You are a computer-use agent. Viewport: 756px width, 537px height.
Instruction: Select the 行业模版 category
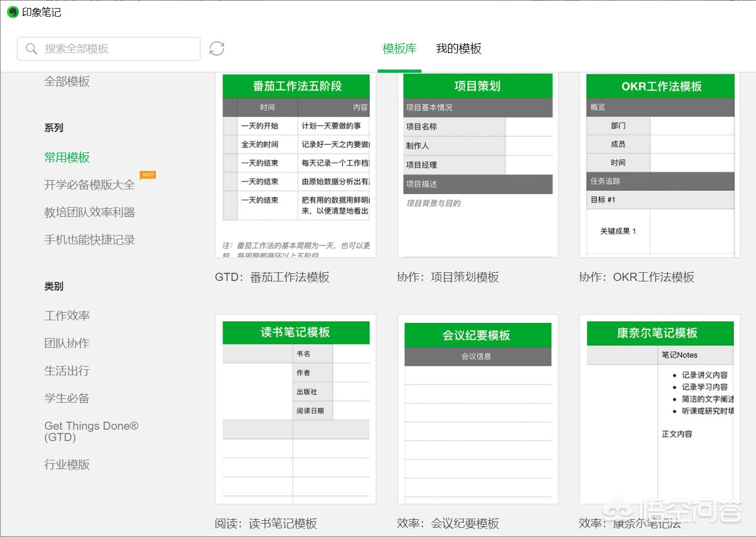(66, 464)
